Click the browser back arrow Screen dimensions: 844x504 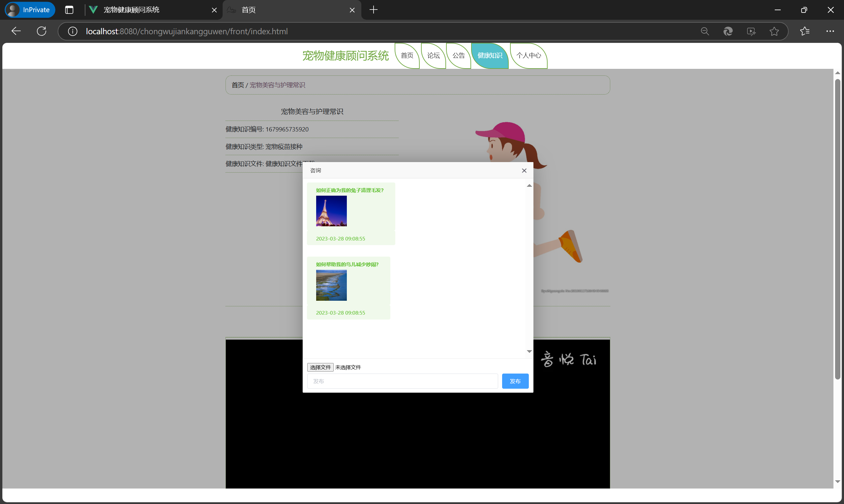16,31
